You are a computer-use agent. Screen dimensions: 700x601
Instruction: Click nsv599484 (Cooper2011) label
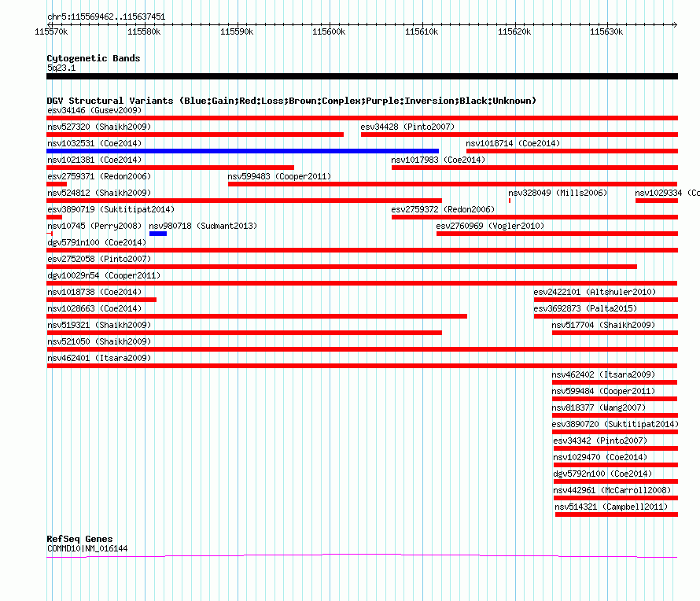tap(603, 391)
